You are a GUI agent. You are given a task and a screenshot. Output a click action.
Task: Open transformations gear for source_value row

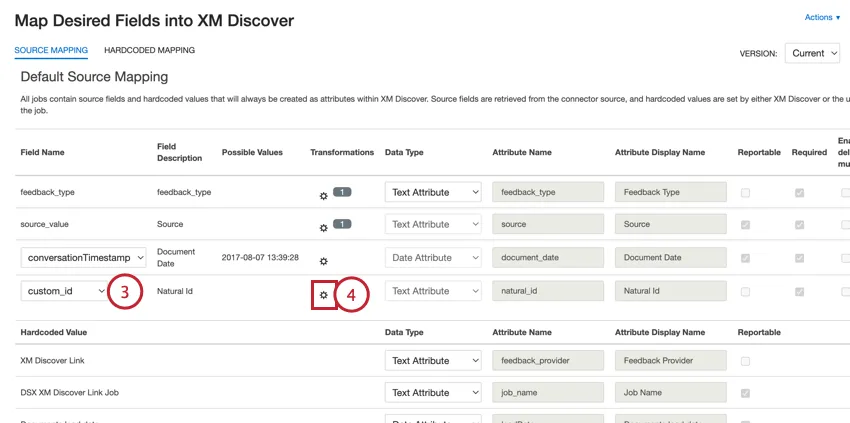(323, 228)
